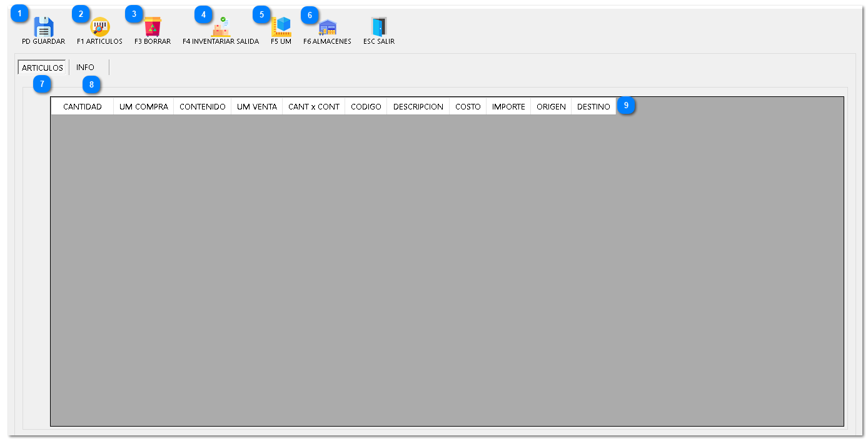The height and width of the screenshot is (441, 868).
Task: Click the PD Guardar floppy disk icon
Action: pyautogui.click(x=44, y=27)
